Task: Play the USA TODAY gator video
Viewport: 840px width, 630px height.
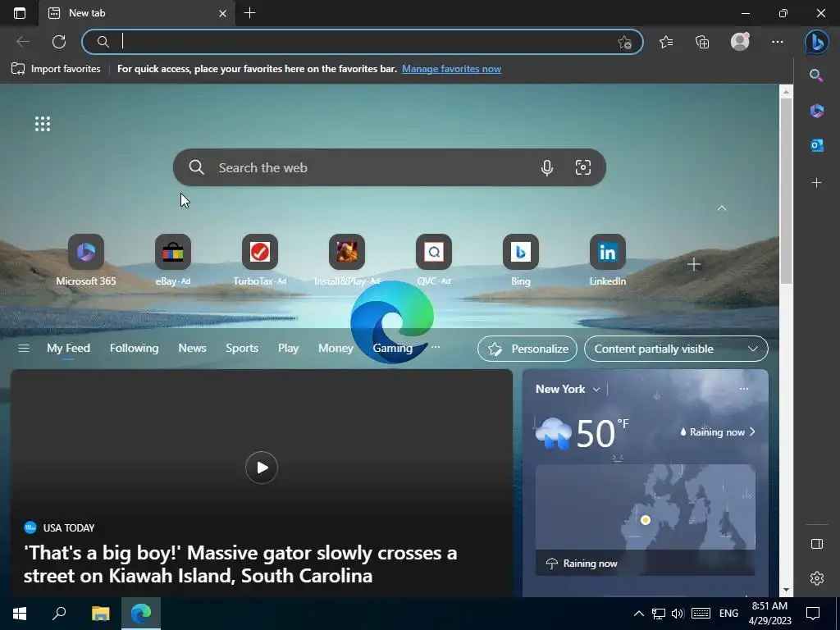Action: click(262, 468)
